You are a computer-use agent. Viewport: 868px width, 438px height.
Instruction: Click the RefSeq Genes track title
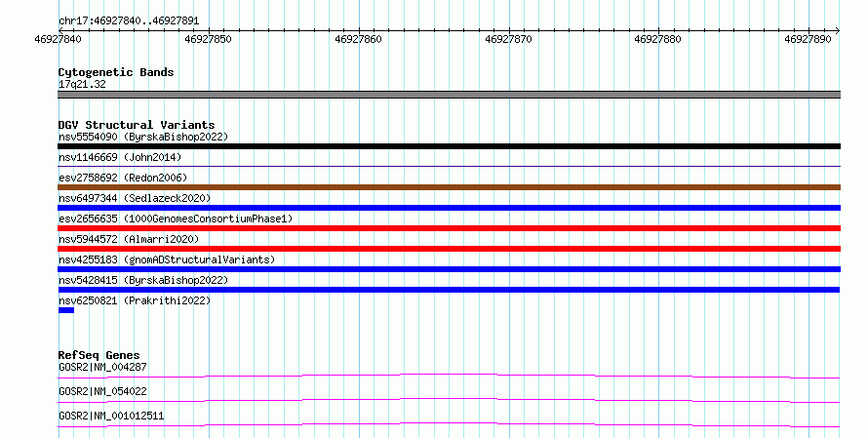tap(99, 355)
